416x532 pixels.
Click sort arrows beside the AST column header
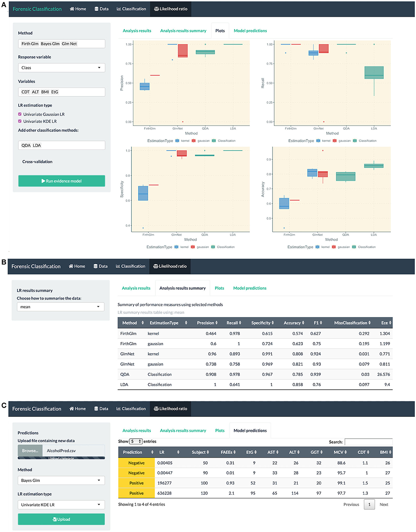point(277,452)
